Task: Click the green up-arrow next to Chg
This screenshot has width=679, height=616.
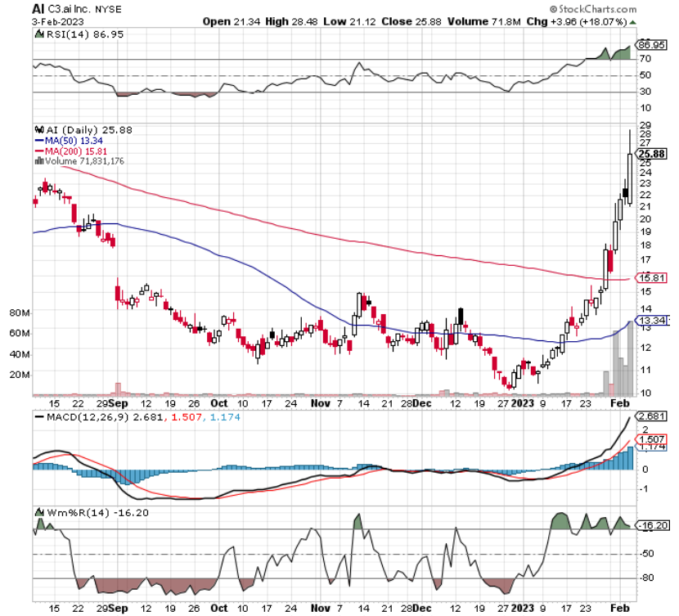Action: coord(632,22)
